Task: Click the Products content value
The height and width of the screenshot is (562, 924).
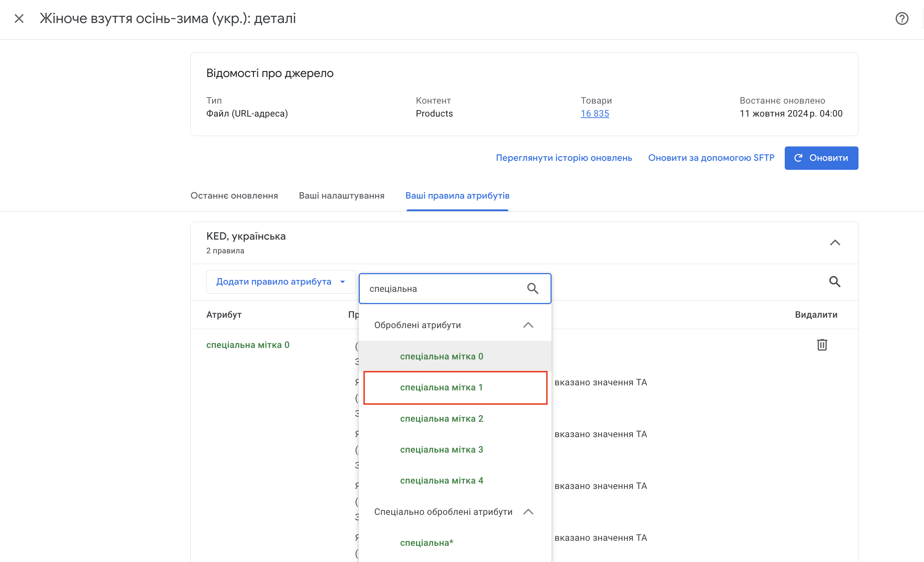Action: (434, 114)
